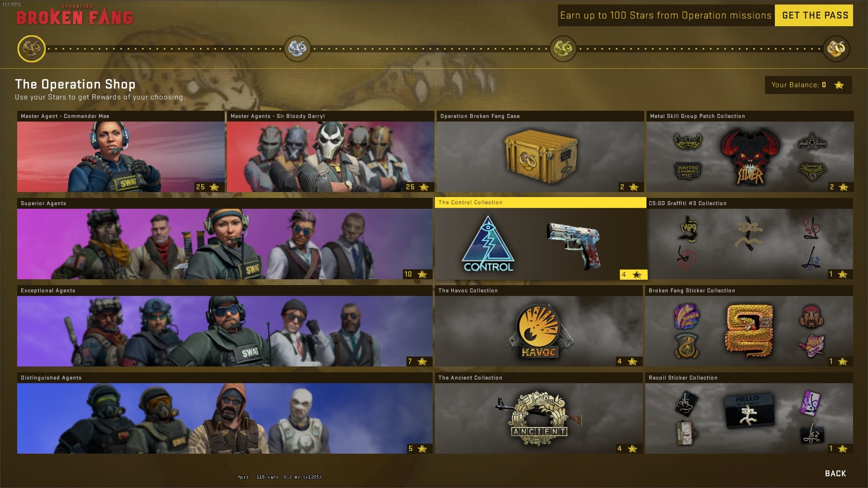868x488 pixels.
Task: Click the first bronze coin milestone icon
Action: pos(32,48)
